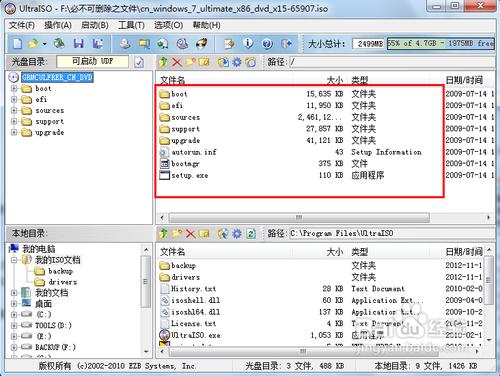Open the dropdown arrow beside Open icon
This screenshot has width=500, height=376.
pos(44,44)
